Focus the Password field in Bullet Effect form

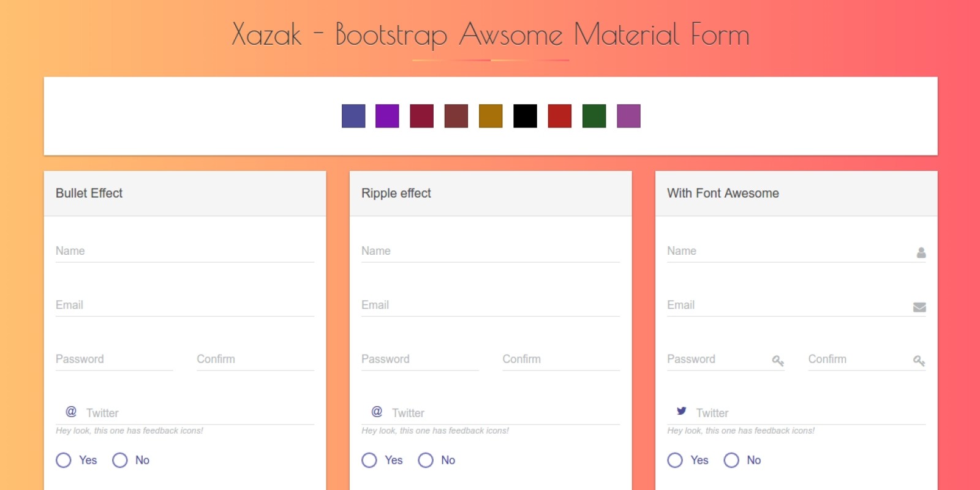coord(114,360)
